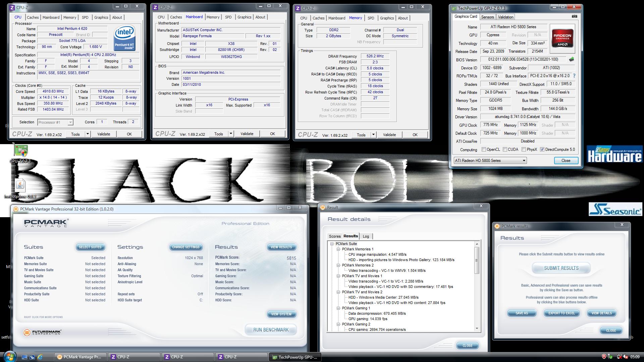644x362 pixels.
Task: Launch Internet Explorer from quick launch
Action: (x=40, y=357)
